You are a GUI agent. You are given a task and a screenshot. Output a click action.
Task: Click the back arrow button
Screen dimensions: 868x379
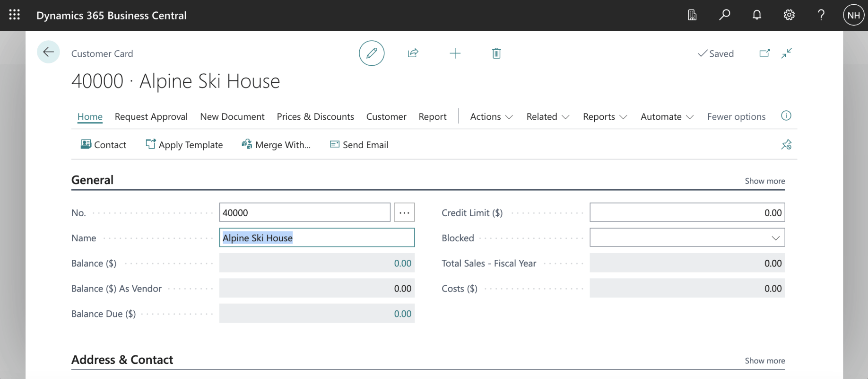coord(48,52)
